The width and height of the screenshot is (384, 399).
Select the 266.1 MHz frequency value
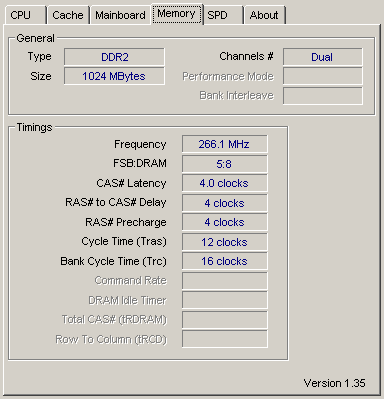(224, 144)
